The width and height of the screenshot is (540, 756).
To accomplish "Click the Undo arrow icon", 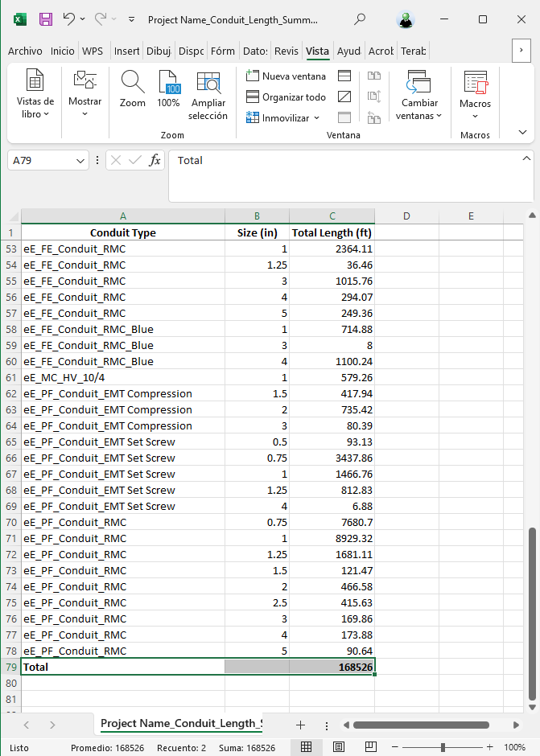I will pyautogui.click(x=69, y=19).
